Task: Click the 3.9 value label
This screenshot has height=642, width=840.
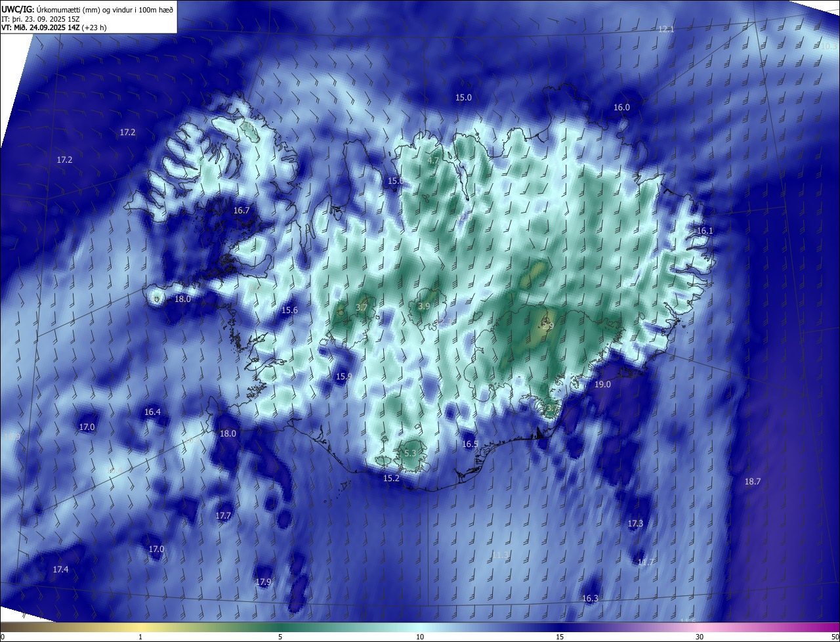Action: (424, 306)
